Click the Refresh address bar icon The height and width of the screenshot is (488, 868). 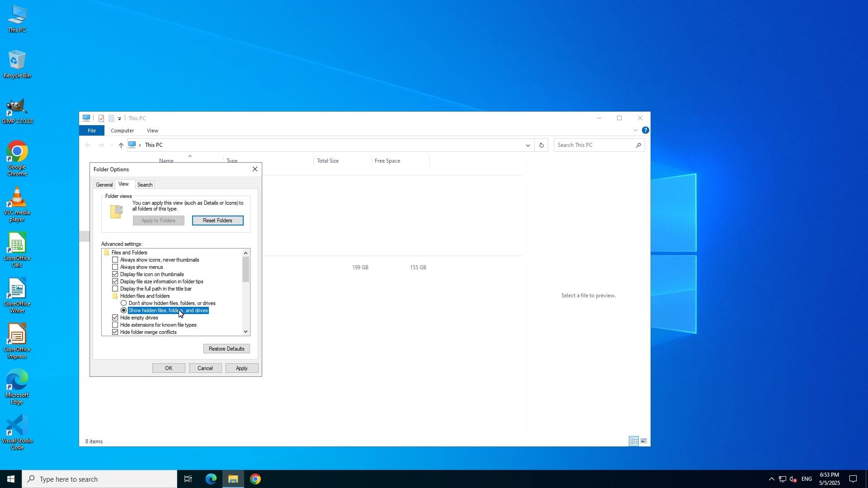[541, 145]
